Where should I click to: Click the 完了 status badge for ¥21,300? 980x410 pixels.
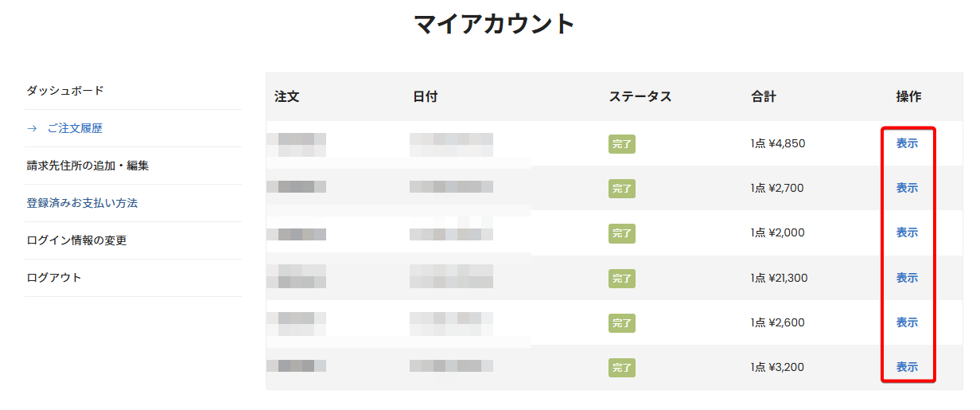pyautogui.click(x=622, y=279)
